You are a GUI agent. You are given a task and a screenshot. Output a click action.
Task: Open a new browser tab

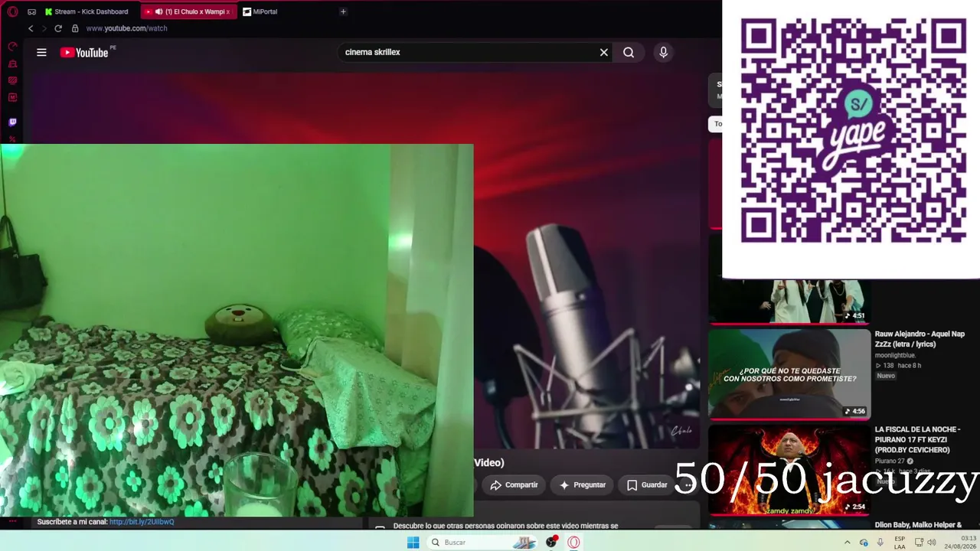pos(343,11)
